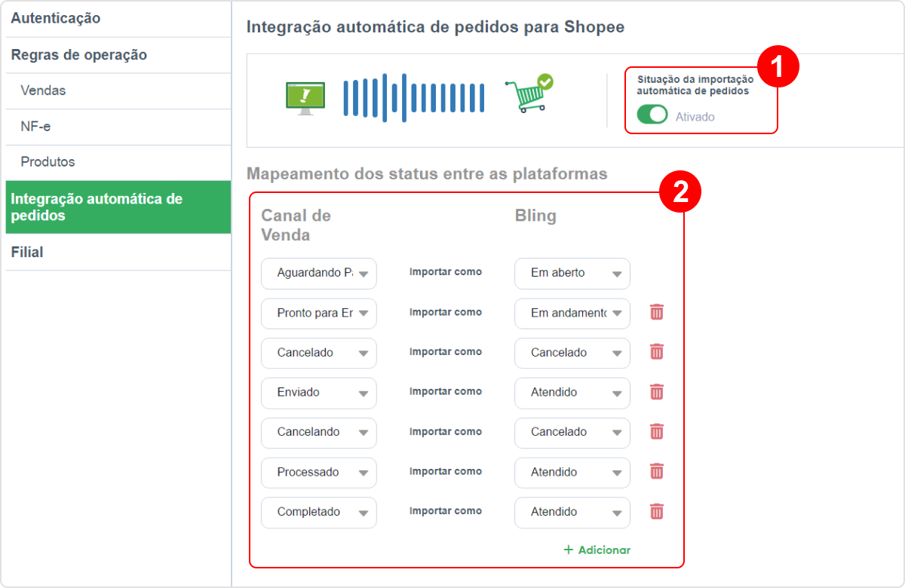Click the green monitor Bling icon
Image resolution: width=905 pixels, height=588 pixels.
(x=305, y=98)
